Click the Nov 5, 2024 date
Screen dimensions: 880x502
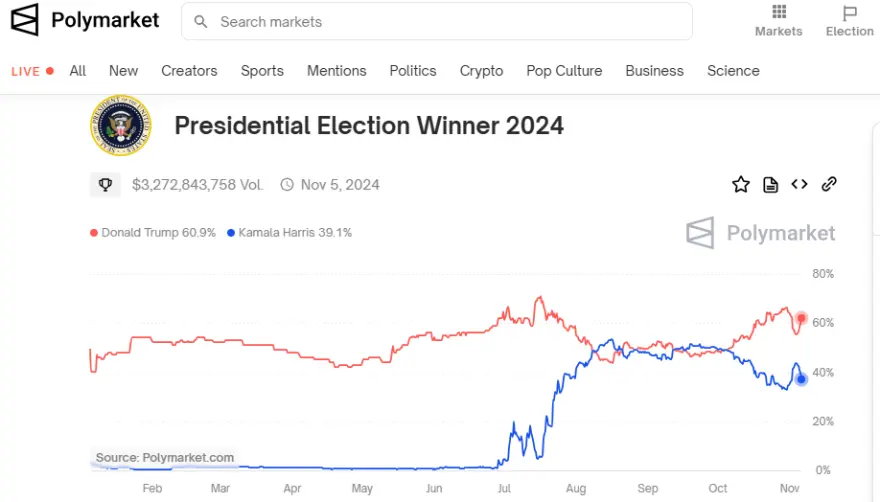coord(339,185)
